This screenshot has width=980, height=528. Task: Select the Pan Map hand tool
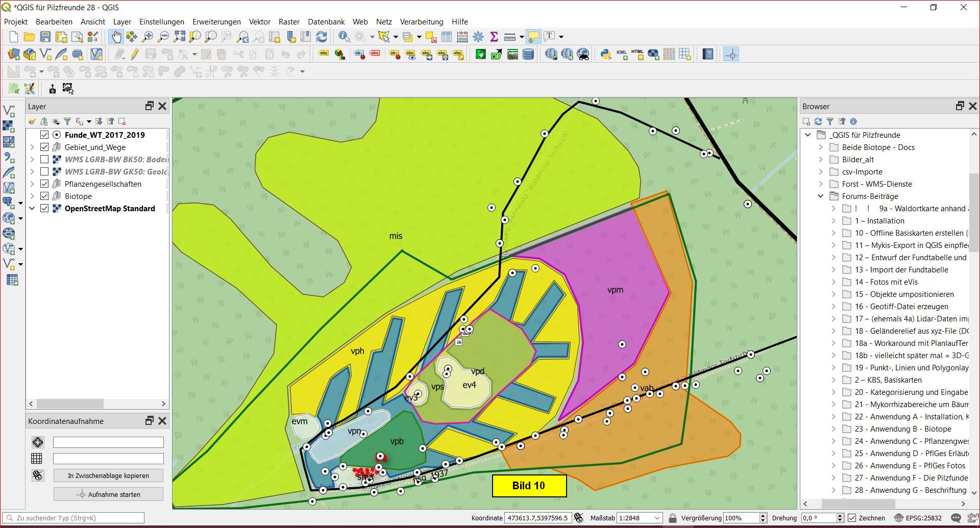116,37
